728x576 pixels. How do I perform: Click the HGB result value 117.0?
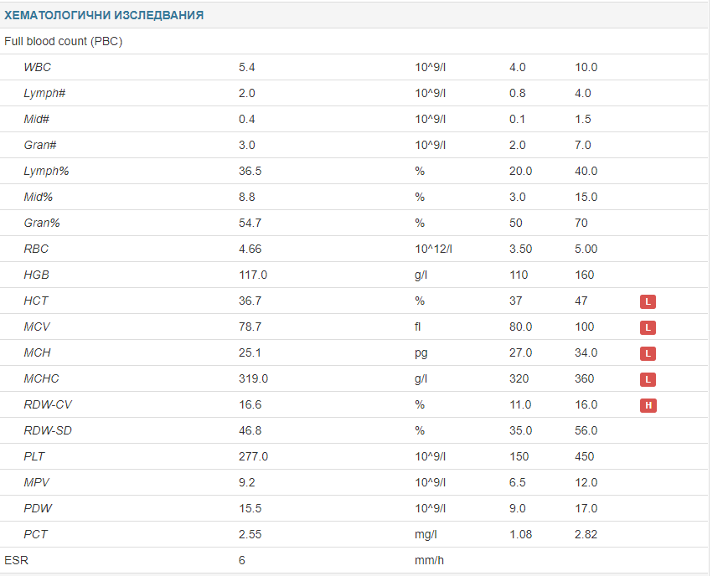[x=253, y=275]
